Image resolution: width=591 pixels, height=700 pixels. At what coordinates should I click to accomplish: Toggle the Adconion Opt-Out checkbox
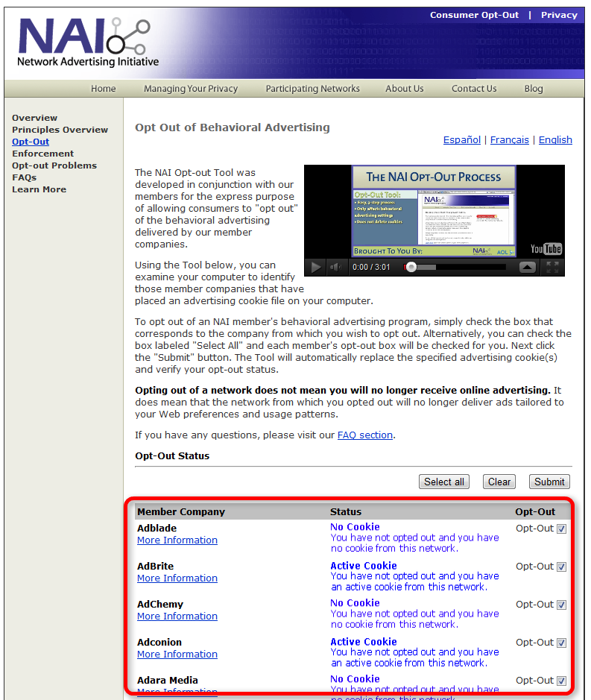point(561,643)
